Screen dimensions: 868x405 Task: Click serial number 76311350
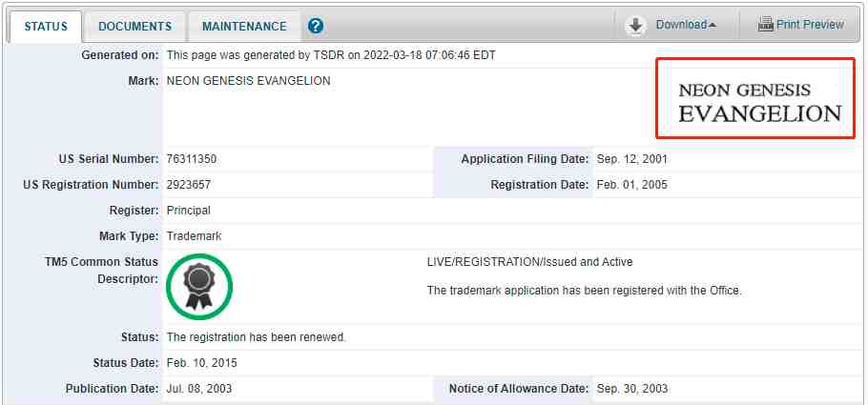(192, 159)
